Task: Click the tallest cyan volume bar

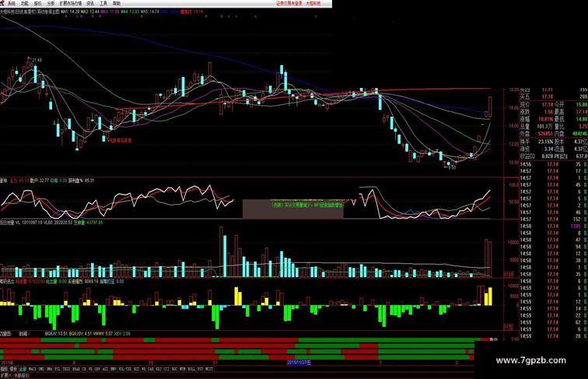Action: pos(225,256)
